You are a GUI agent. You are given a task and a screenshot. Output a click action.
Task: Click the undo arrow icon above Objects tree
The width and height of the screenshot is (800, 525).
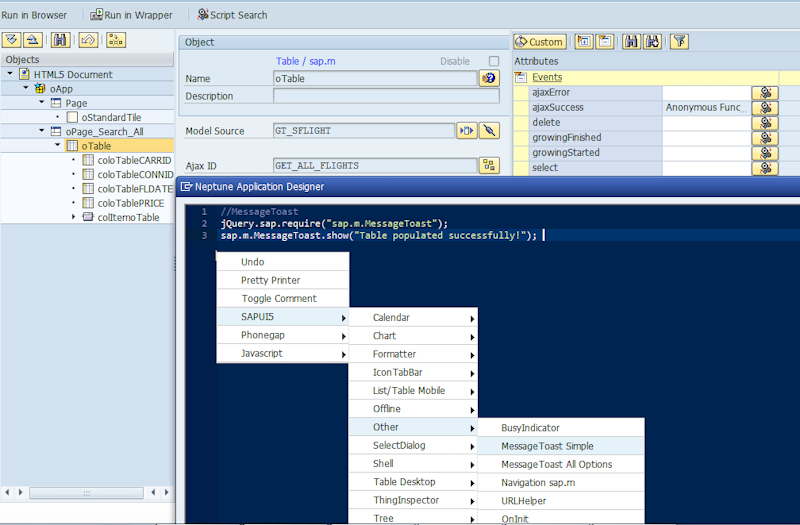pos(88,40)
